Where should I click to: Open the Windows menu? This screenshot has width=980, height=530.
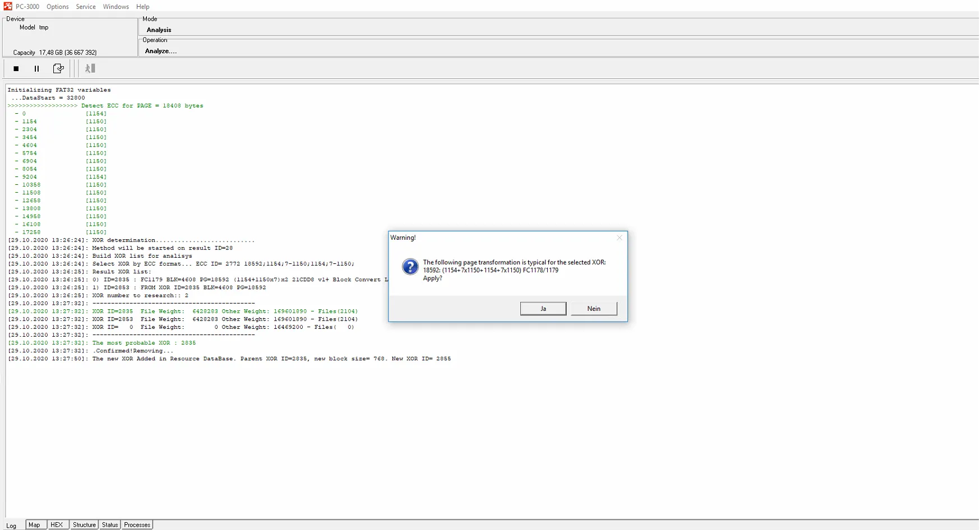(x=115, y=7)
